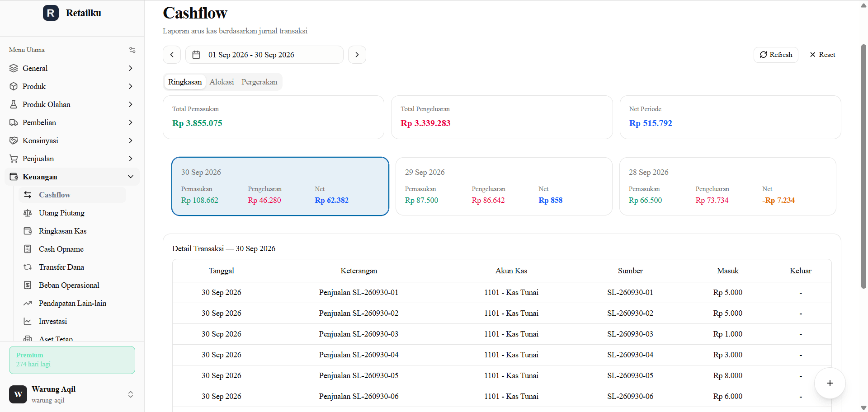Image resolution: width=868 pixels, height=412 pixels.
Task: Click the Pembelian truck icon
Action: 14,122
